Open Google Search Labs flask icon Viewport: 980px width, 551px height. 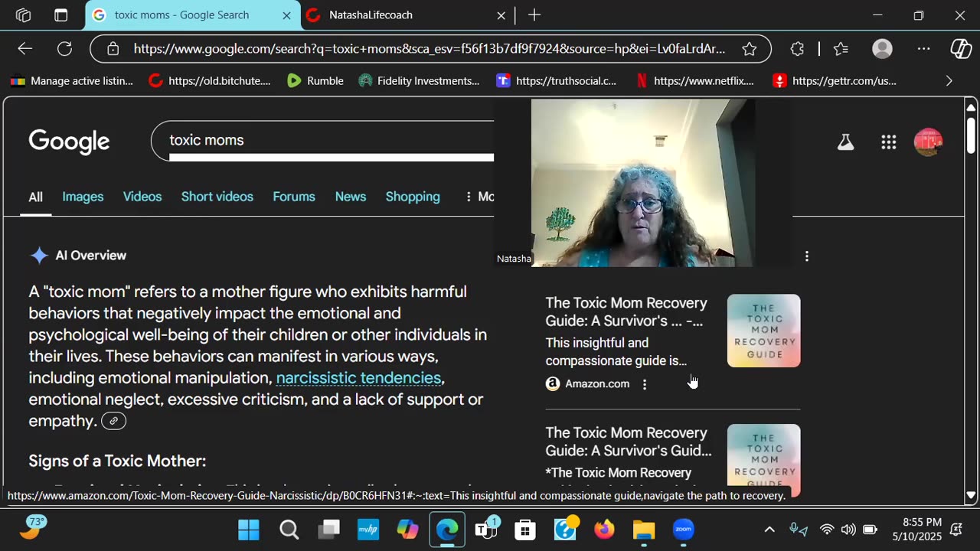[x=845, y=142]
